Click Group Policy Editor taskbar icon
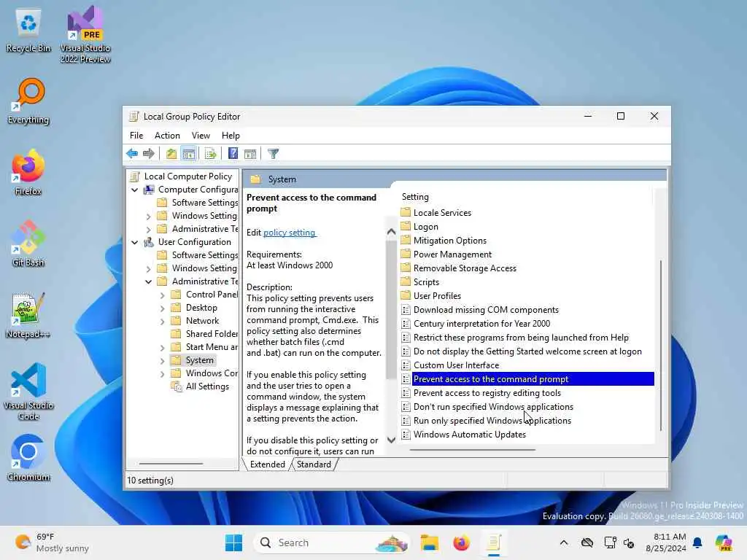Image resolution: width=747 pixels, height=560 pixels. point(494,542)
